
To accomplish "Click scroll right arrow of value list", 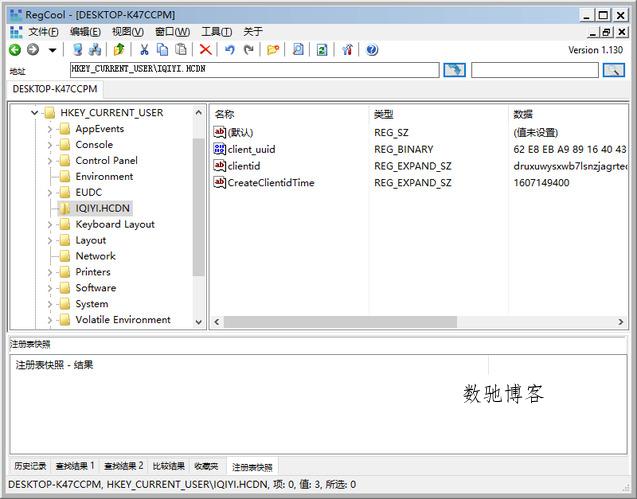I will pyautogui.click(x=620, y=322).
